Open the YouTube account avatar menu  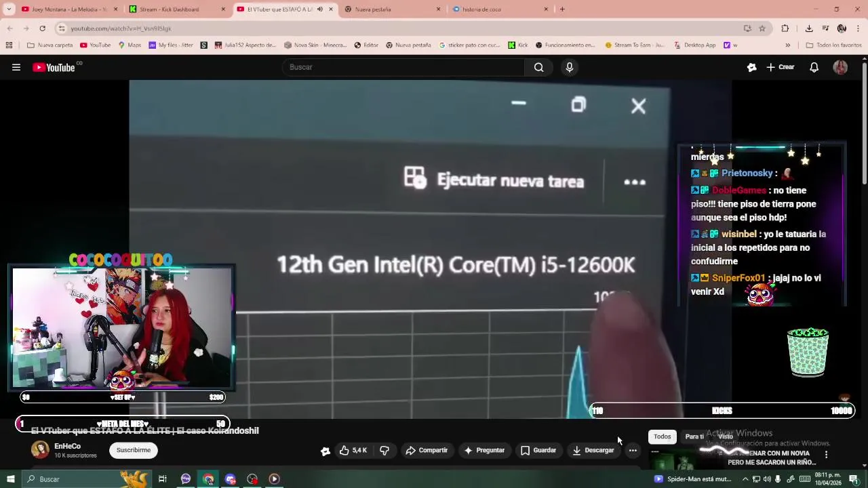point(840,67)
